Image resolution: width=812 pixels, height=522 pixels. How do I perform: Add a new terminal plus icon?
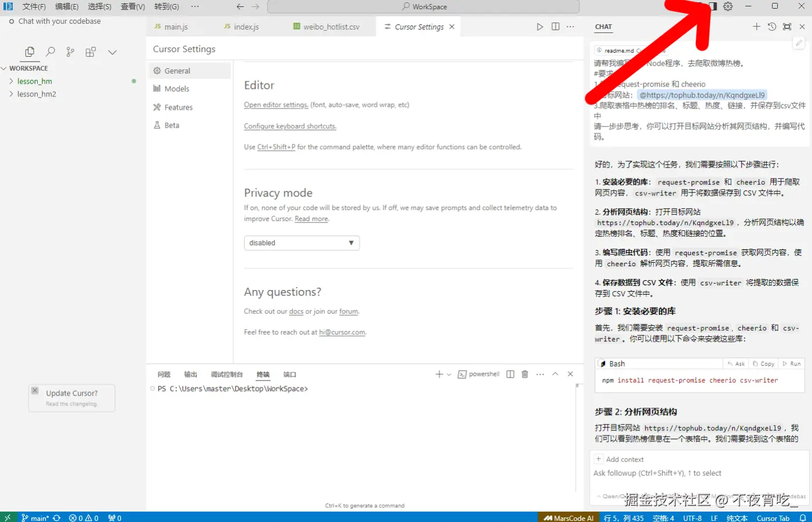439,374
